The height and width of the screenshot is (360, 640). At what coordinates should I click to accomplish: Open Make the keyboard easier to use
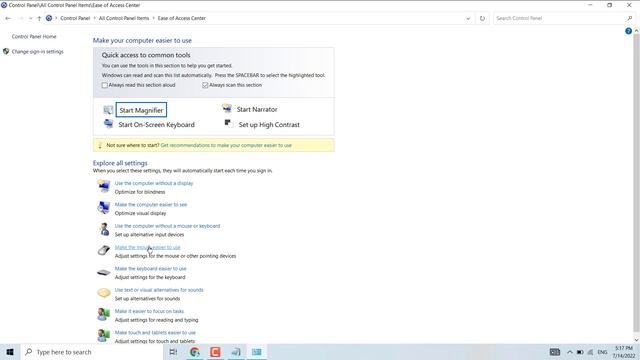point(151,269)
